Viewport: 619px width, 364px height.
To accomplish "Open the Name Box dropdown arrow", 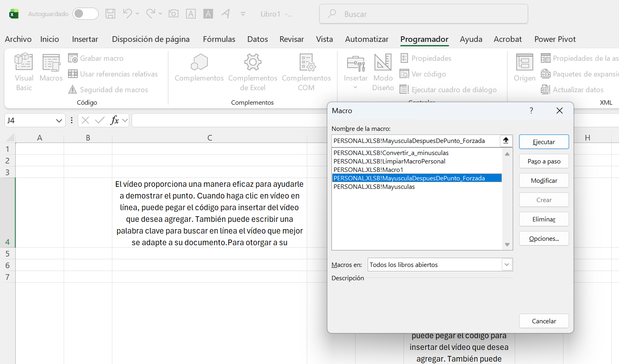I will point(59,120).
